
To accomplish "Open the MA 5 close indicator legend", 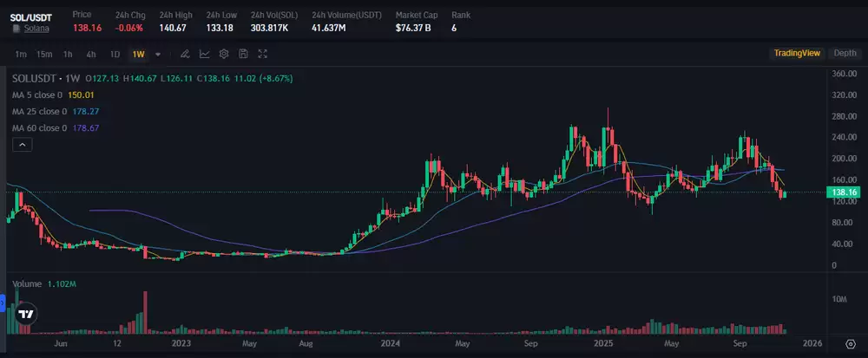I will point(39,94).
